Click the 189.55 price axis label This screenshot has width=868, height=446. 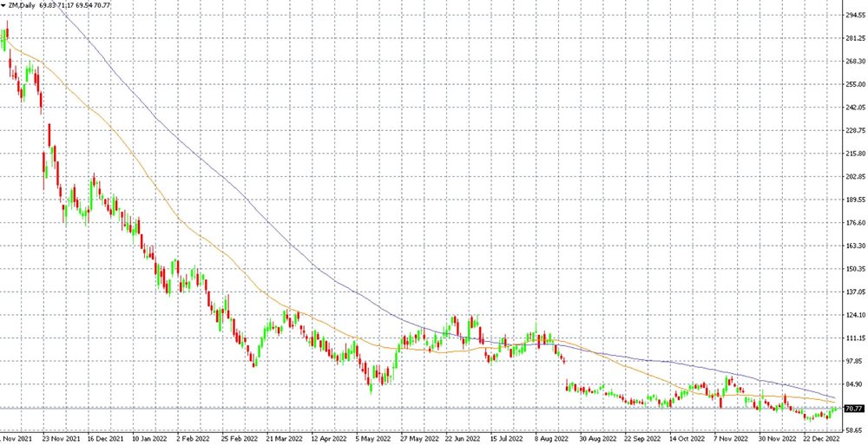click(x=854, y=200)
